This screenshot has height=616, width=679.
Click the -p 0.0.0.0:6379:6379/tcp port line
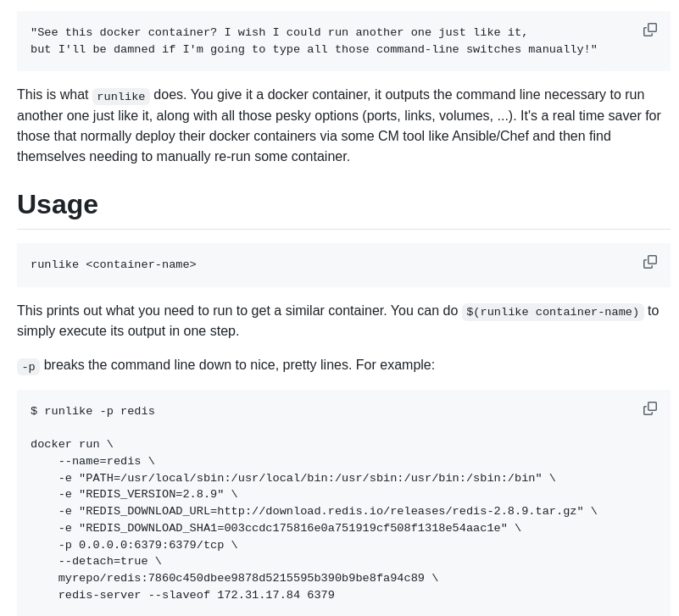(147, 545)
